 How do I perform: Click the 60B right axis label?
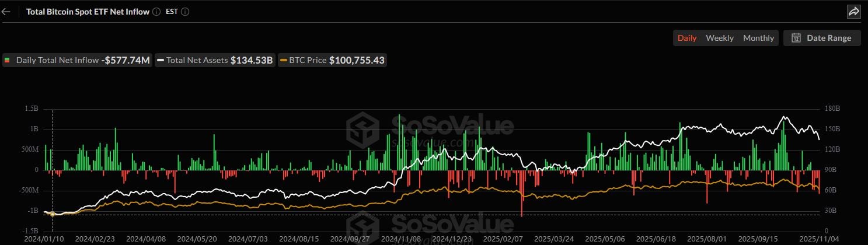pyautogui.click(x=830, y=190)
